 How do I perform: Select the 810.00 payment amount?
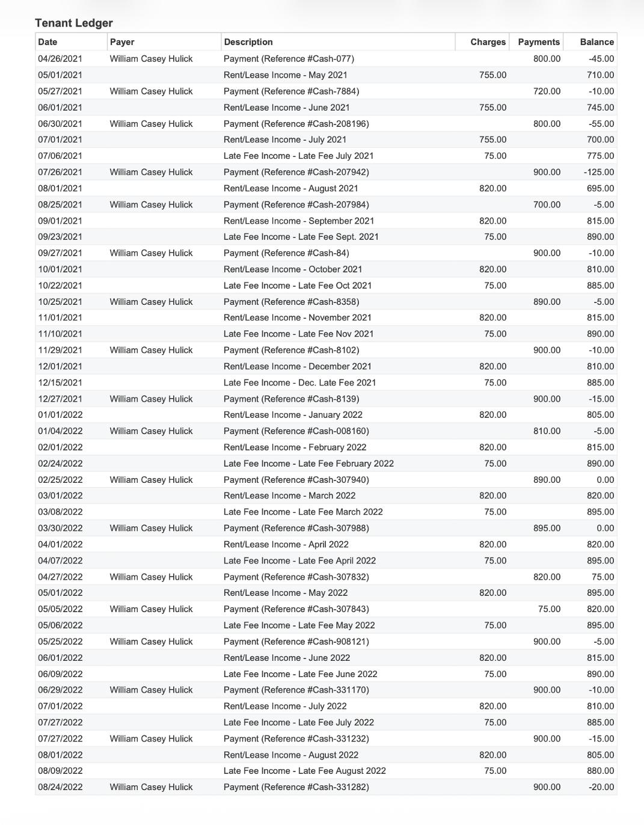(x=547, y=431)
